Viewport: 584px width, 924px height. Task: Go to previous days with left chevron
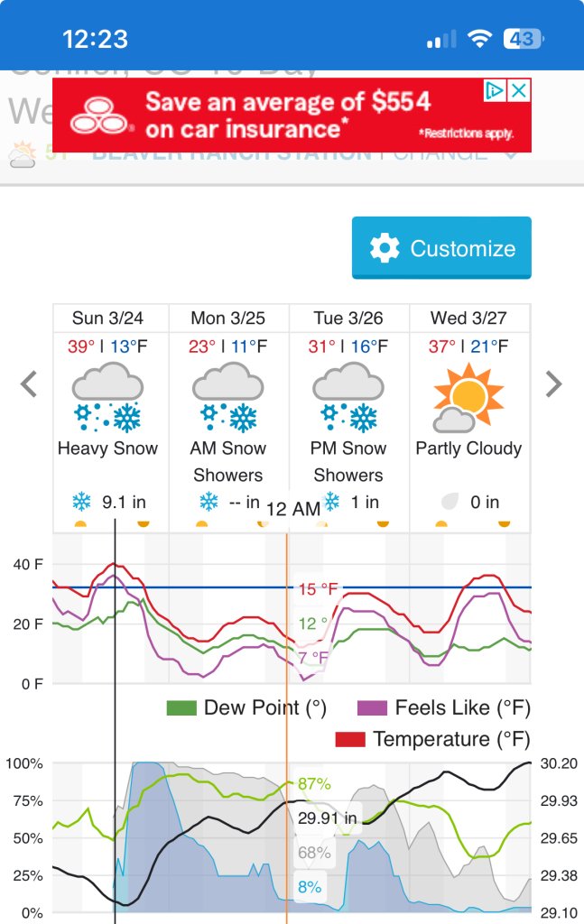[29, 384]
